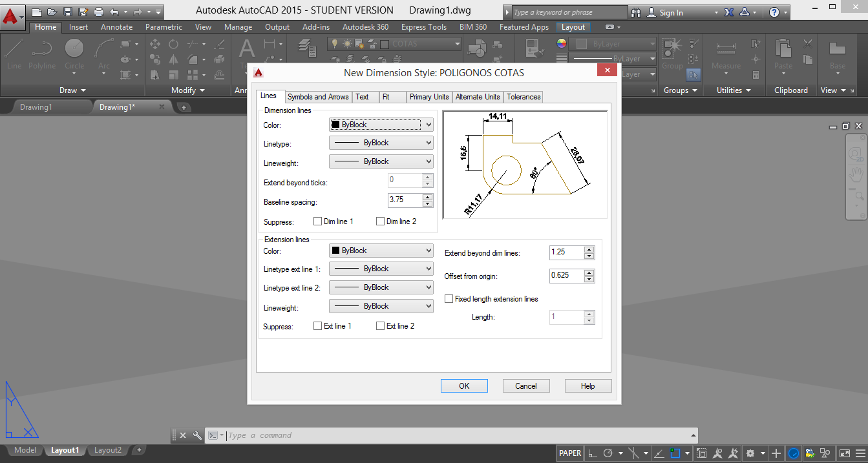868x463 pixels.
Task: Click the Undo arrow icon
Action: point(114,12)
